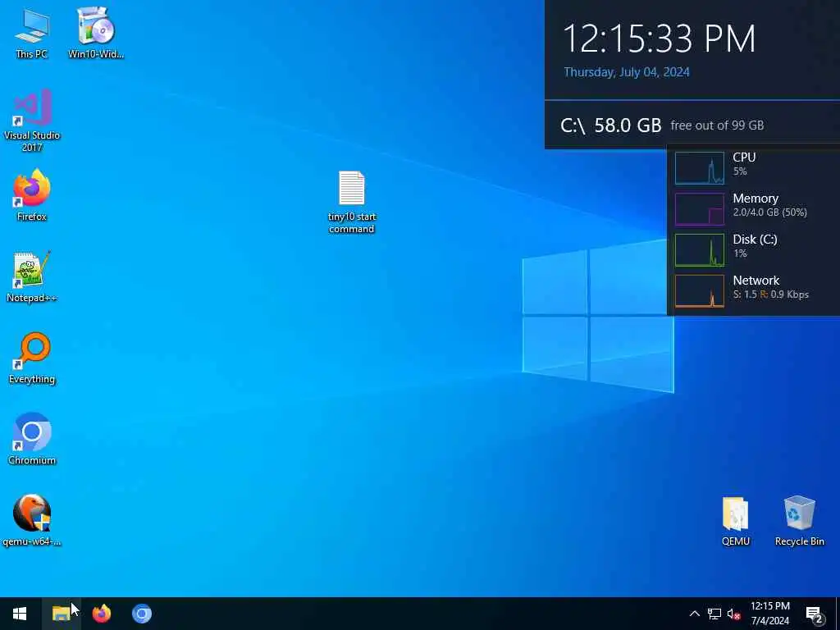Click the CPU 5% label
The height and width of the screenshot is (630, 840).
point(744,164)
